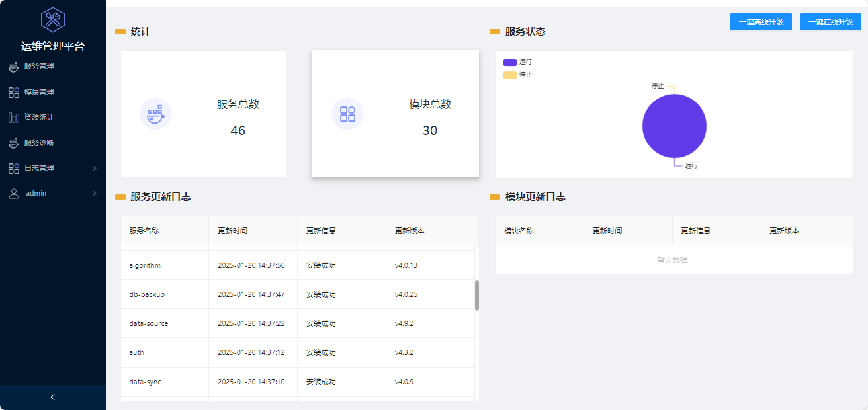The width and height of the screenshot is (868, 410).
Task: Click the 一键离线升级 button
Action: click(x=761, y=22)
